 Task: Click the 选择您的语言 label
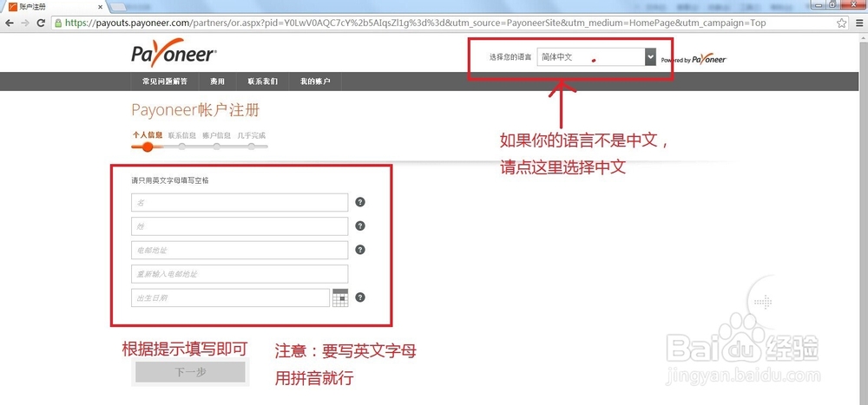point(510,57)
